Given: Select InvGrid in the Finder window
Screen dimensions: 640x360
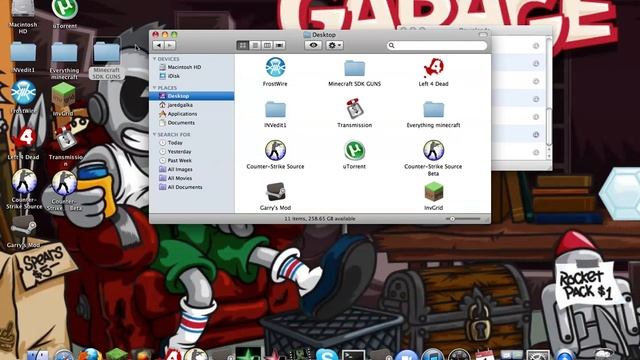Looking at the screenshot, I should [433, 192].
